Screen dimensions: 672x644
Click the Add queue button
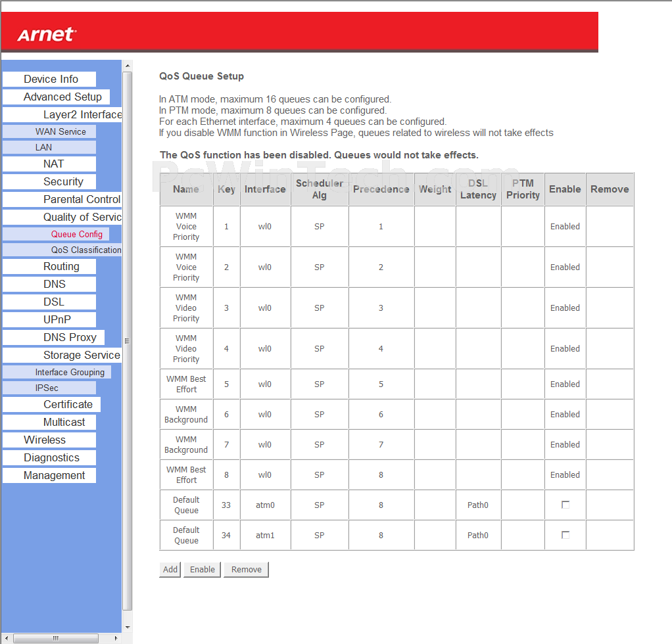(x=170, y=570)
